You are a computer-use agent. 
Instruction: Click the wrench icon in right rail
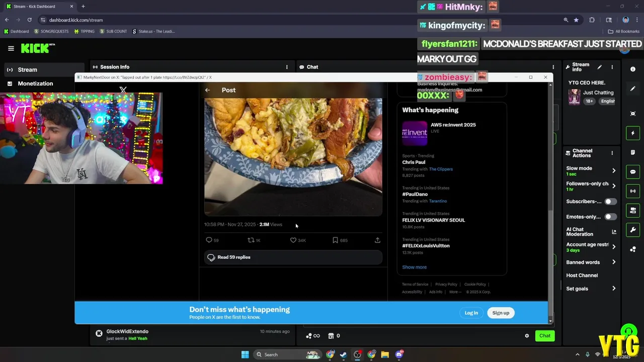click(x=633, y=229)
